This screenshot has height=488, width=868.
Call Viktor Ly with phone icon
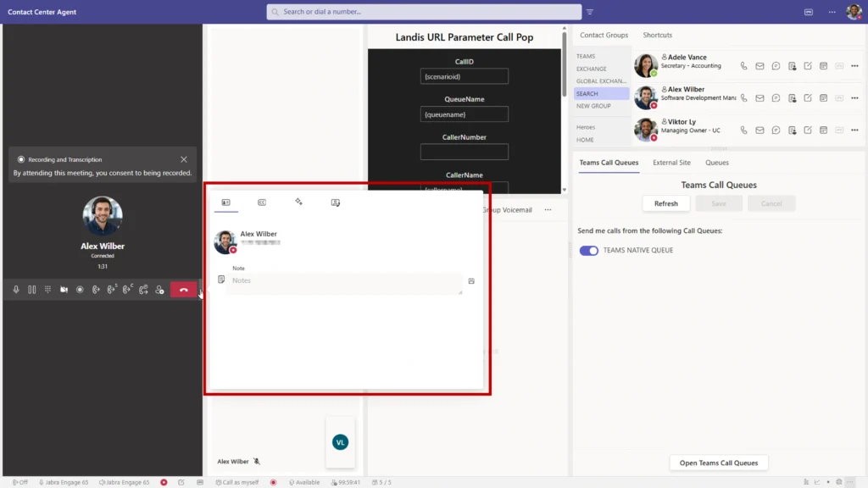(743, 130)
